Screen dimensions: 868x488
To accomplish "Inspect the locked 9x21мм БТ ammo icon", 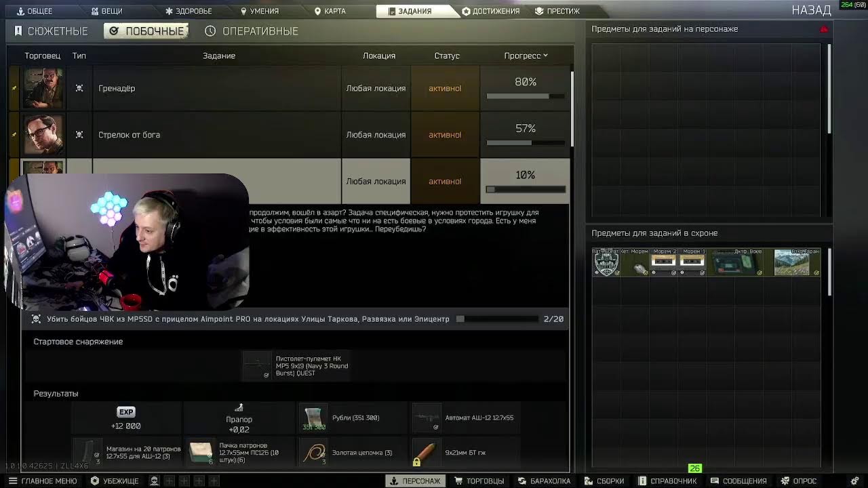I will (427, 452).
